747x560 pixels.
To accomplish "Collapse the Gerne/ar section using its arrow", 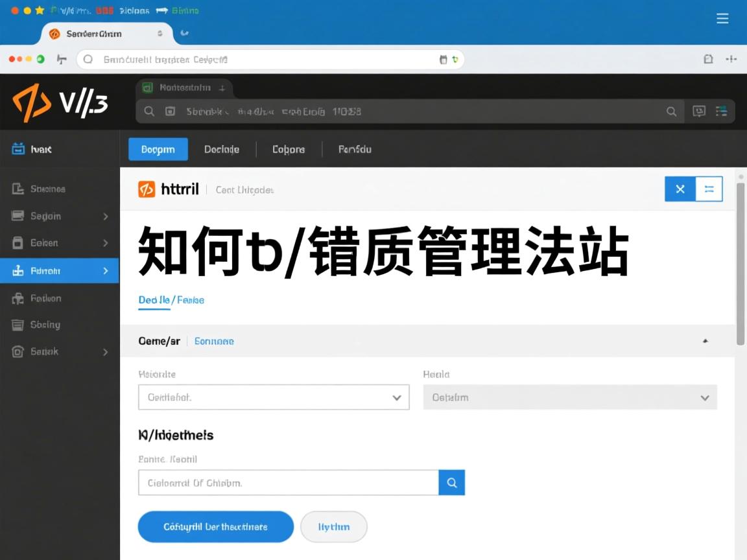I will (x=705, y=340).
